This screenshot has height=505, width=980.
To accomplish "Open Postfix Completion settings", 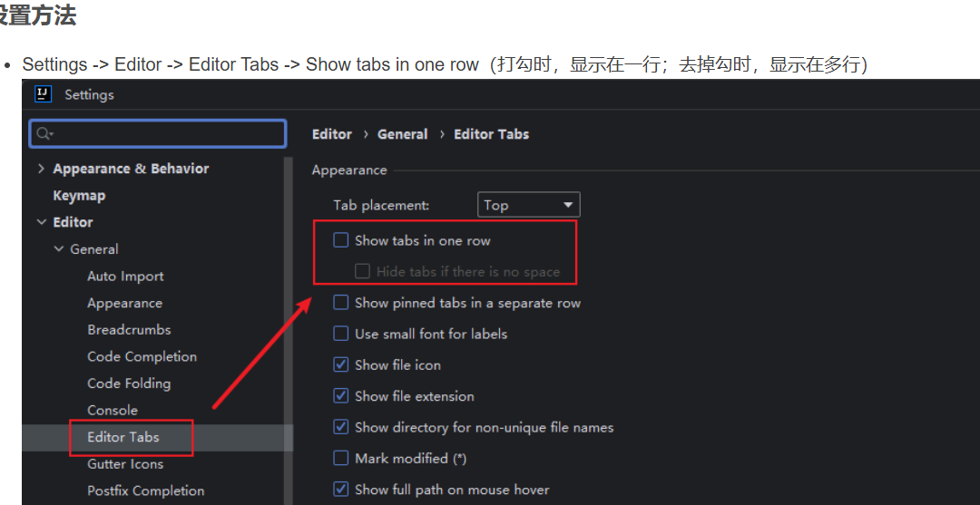I will [x=145, y=490].
